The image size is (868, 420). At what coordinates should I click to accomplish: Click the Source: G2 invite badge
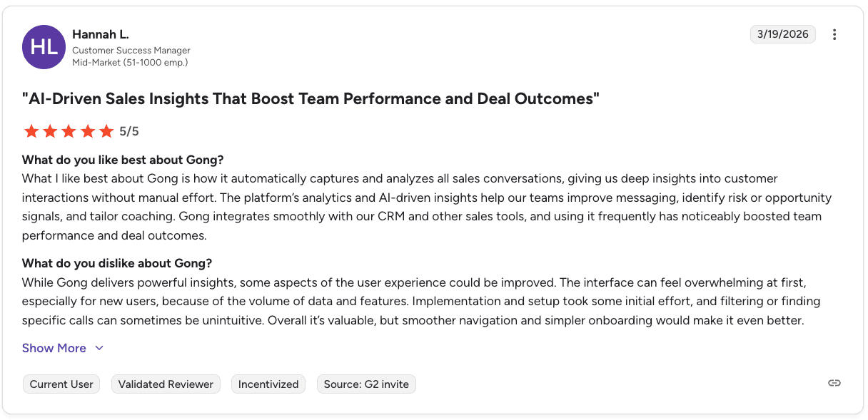366,384
